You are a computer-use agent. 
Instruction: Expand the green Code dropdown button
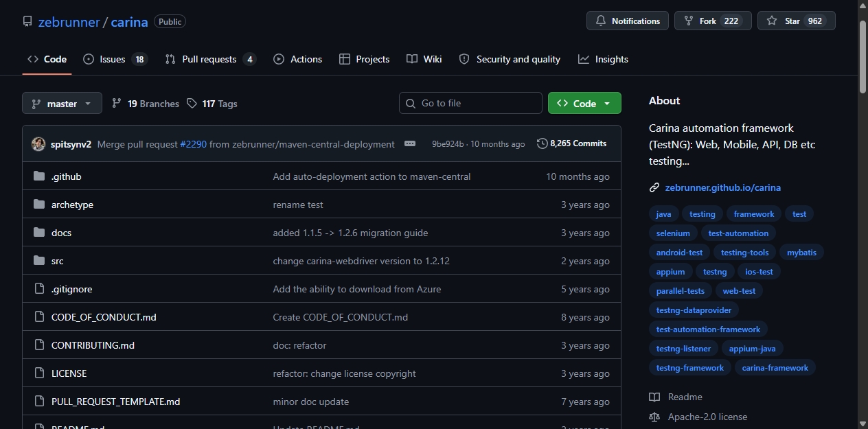[584, 104]
